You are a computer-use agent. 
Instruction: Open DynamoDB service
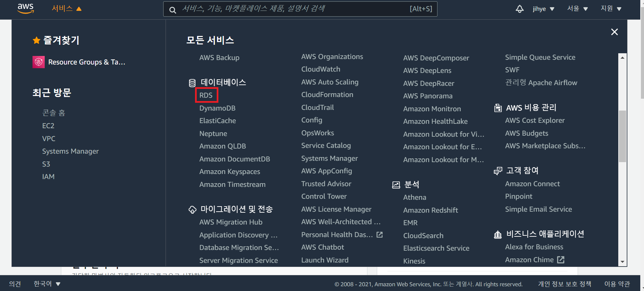coord(217,108)
